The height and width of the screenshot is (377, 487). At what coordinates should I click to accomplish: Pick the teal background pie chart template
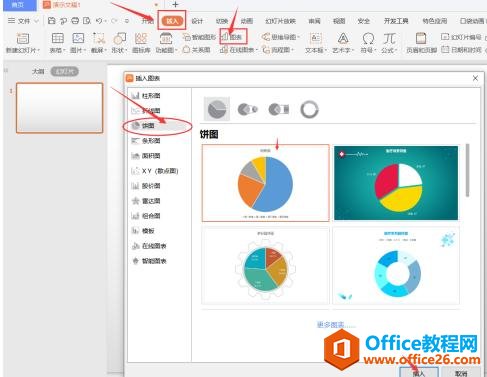[x=396, y=183]
